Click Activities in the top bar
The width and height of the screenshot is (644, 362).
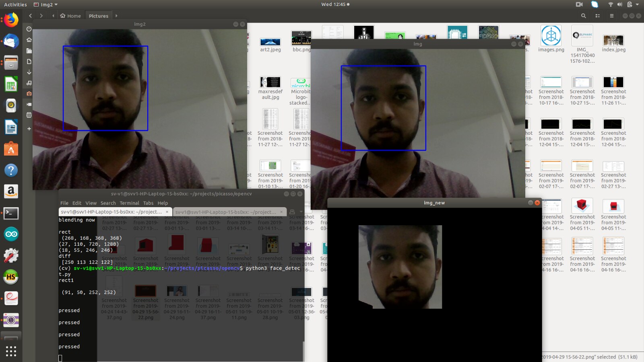pos(15,4)
